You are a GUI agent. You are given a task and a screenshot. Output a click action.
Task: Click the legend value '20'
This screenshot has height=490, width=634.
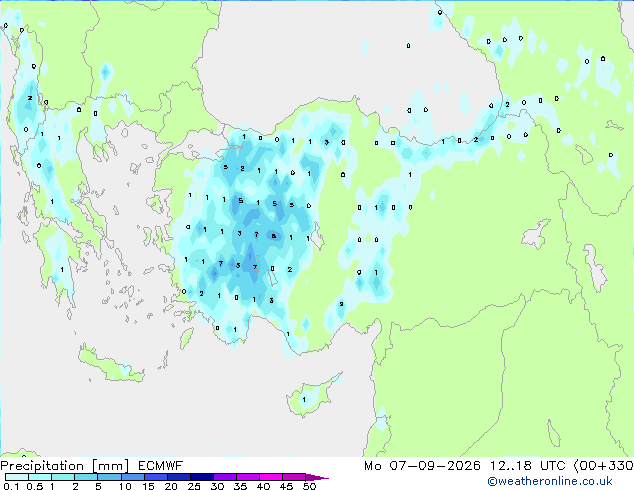coord(171,486)
